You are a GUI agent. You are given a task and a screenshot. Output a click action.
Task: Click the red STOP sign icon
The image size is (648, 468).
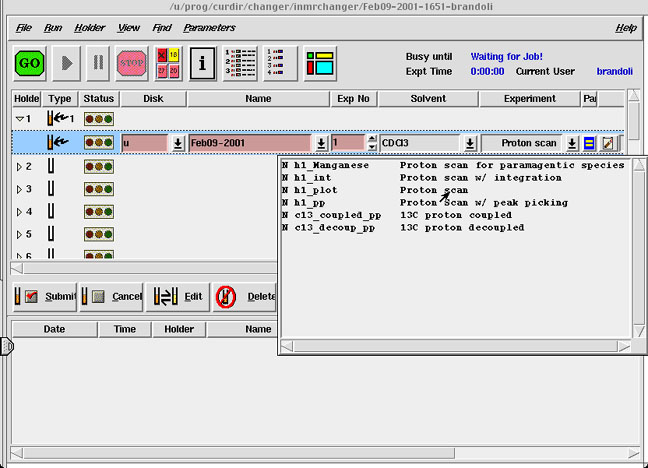131,64
